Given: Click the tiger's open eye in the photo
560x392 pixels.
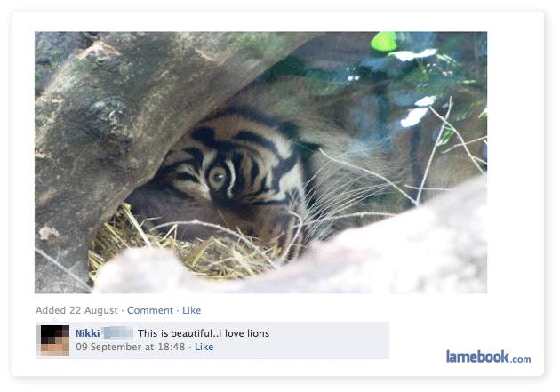Looking at the screenshot, I should point(217,177).
